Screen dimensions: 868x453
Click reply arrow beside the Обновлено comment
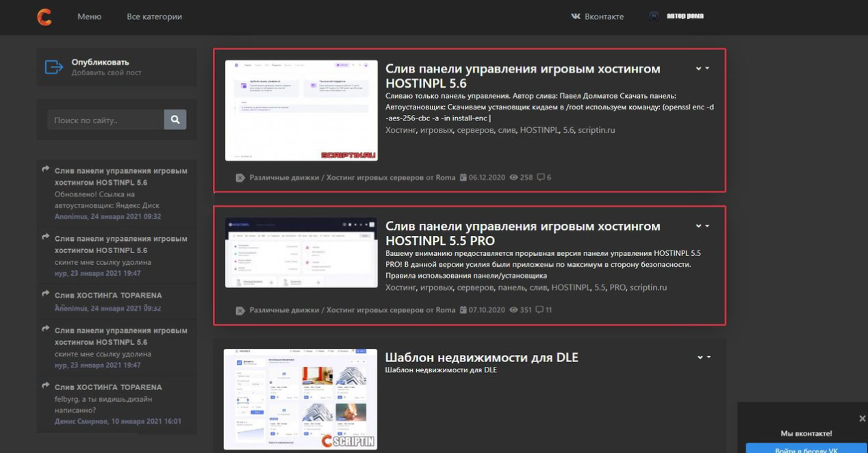coord(46,169)
